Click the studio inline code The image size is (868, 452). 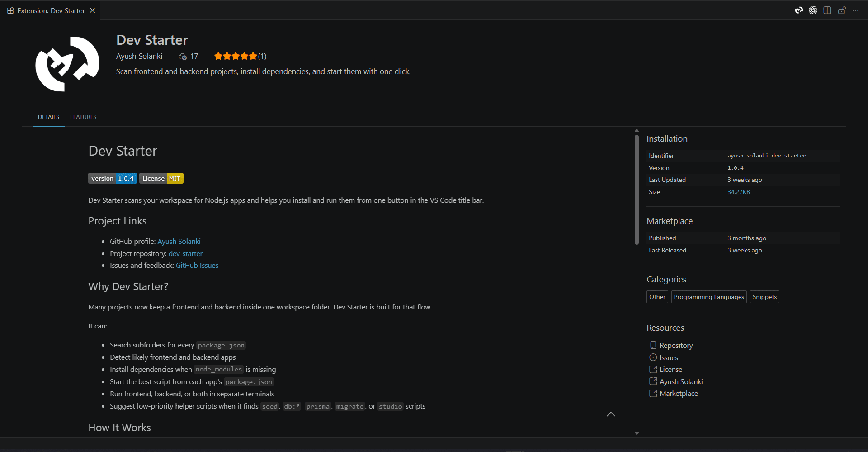[390, 406]
